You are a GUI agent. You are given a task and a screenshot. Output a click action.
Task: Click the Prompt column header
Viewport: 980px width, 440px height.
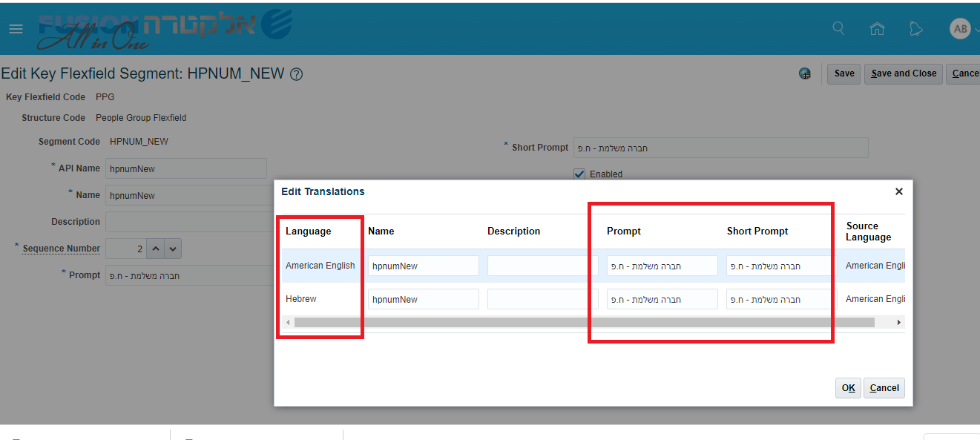624,232
